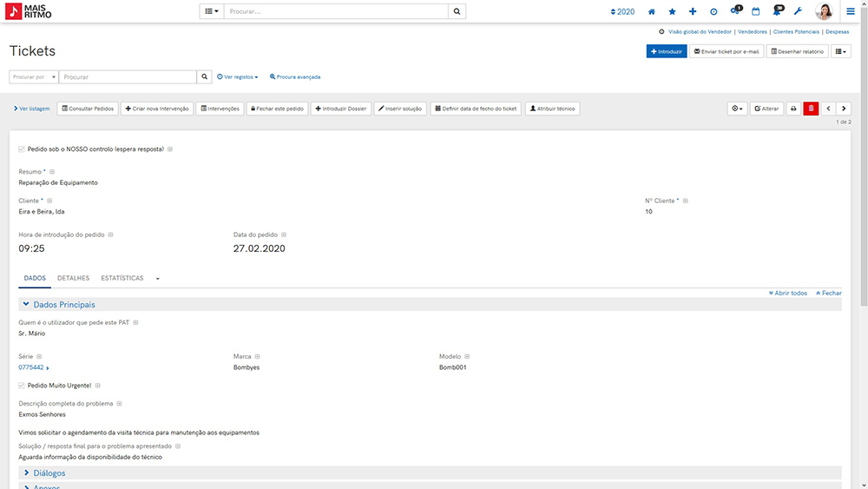
Task: Open the grid options dropdown near Desenhar relatório
Action: (x=840, y=51)
